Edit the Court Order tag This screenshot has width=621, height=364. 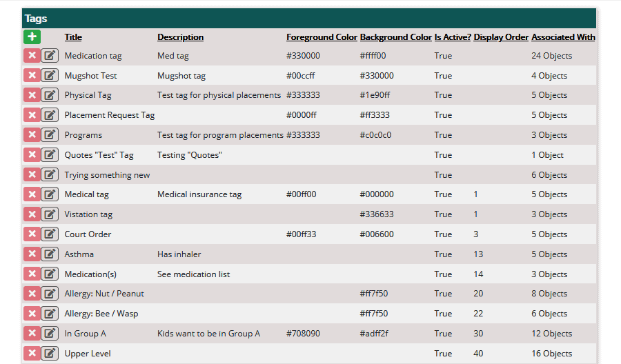click(50, 234)
